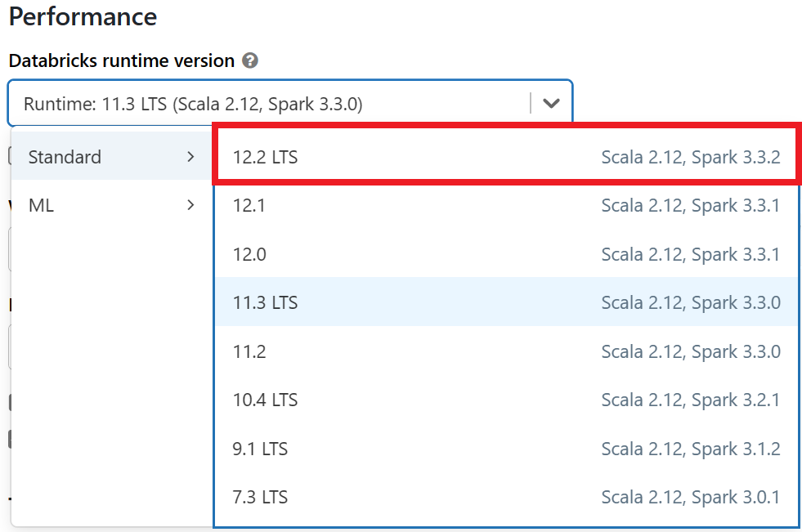Image resolution: width=802 pixels, height=532 pixels.
Task: Pick the 12.1 runtime version
Action: (249, 205)
